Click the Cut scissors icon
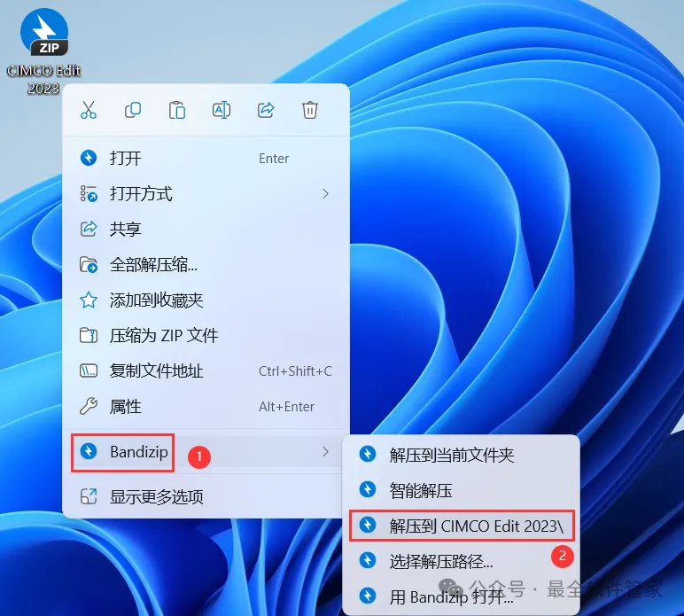The image size is (684, 616). coord(89,110)
